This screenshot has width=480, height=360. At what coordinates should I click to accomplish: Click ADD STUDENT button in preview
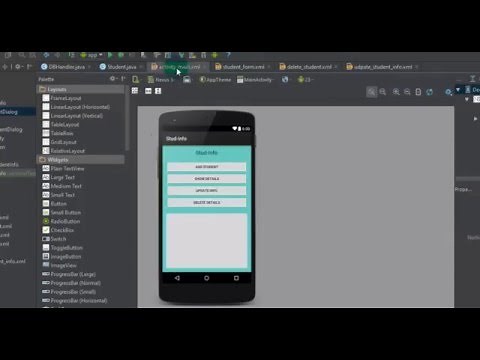tap(207, 167)
